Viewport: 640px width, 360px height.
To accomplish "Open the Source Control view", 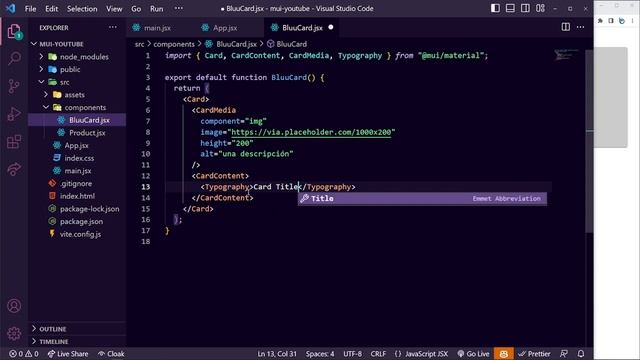I will (14, 86).
